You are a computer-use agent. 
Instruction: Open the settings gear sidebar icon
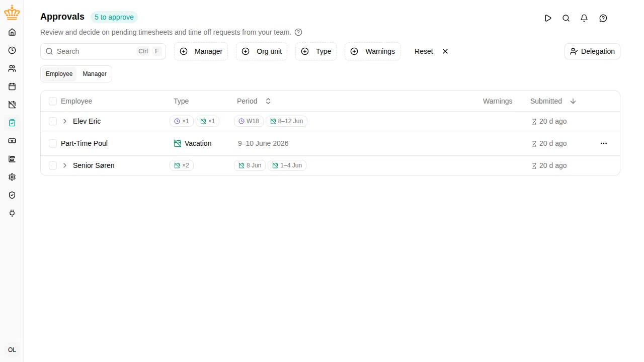point(12,177)
